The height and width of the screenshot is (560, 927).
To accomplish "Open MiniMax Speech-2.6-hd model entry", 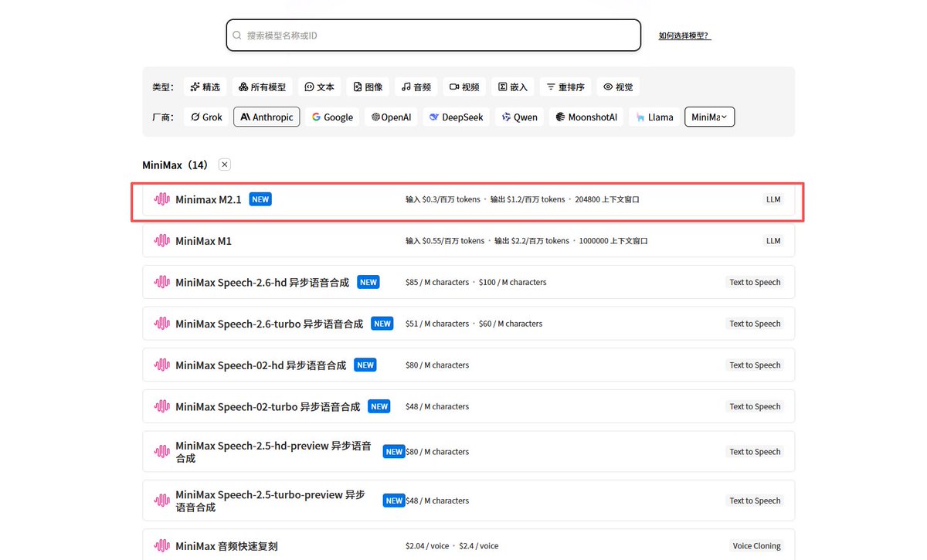I will 262,283.
